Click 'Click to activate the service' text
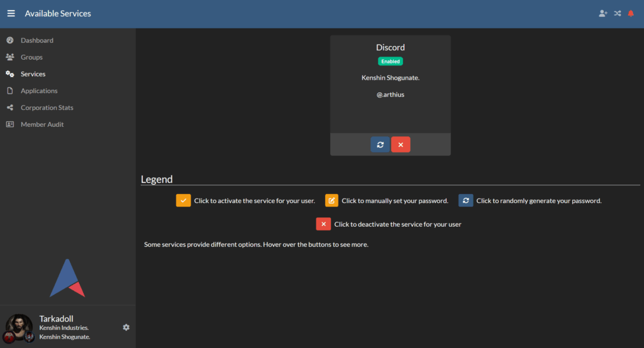This screenshot has width=644, height=348. (x=254, y=200)
